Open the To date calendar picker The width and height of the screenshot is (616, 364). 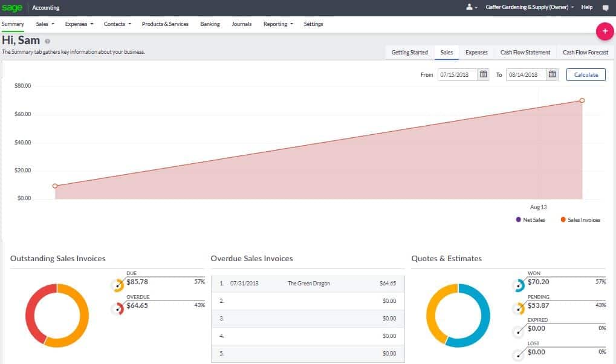552,74
